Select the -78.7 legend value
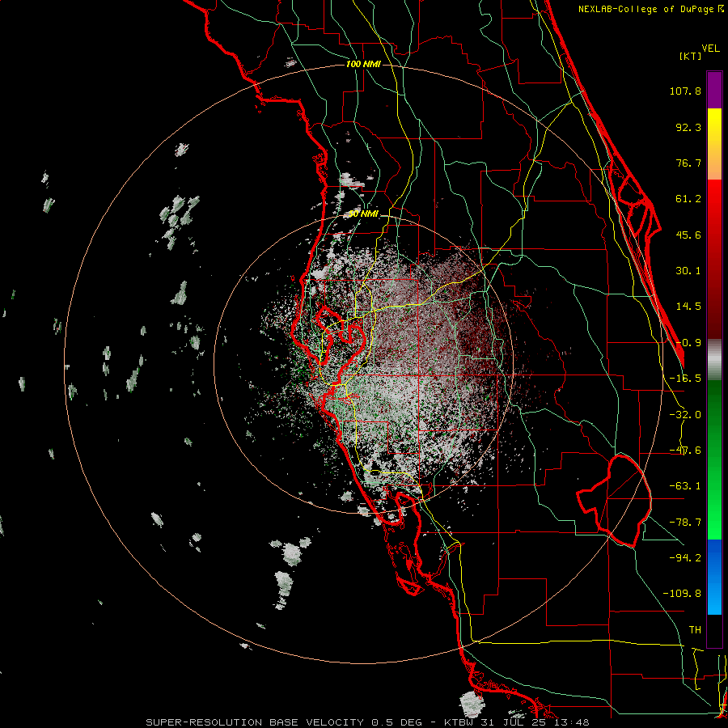Viewport: 728px width, 728px height. 685,523
